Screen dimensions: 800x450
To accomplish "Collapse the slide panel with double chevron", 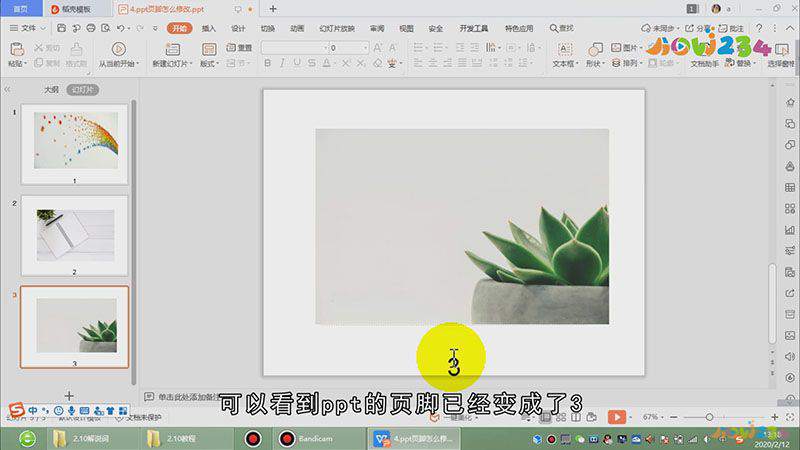I will pos(7,90).
